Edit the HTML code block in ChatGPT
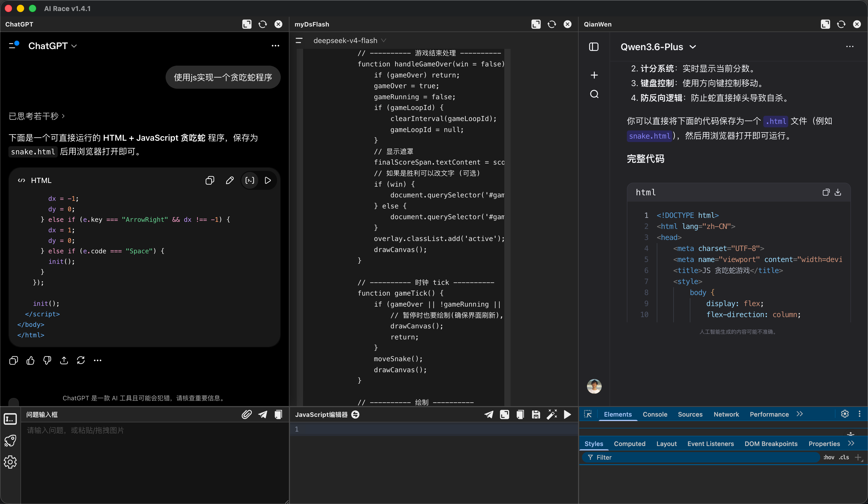 (230, 180)
